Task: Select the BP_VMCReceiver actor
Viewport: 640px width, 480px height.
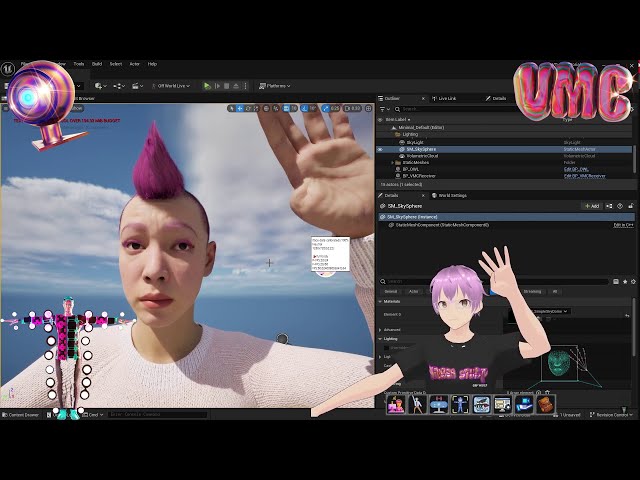Action: 419,176
